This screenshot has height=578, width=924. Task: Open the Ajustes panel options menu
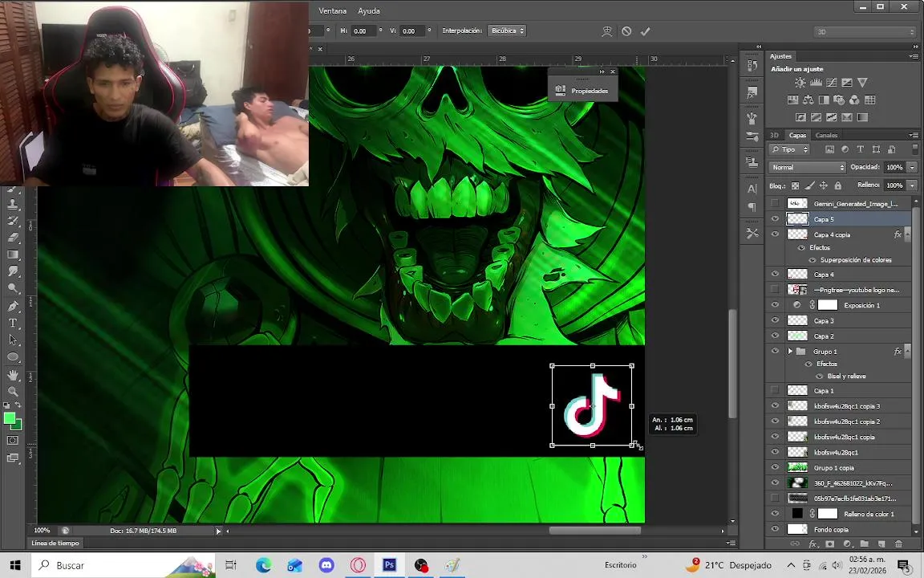(914, 56)
